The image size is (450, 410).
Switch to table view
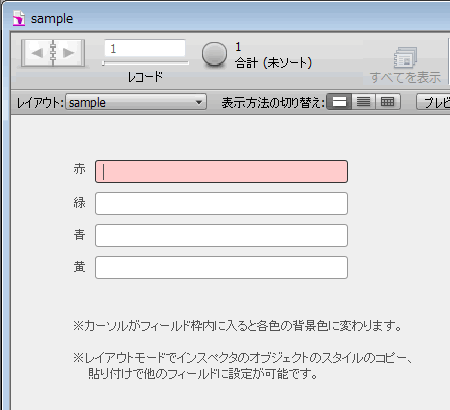coord(387,102)
